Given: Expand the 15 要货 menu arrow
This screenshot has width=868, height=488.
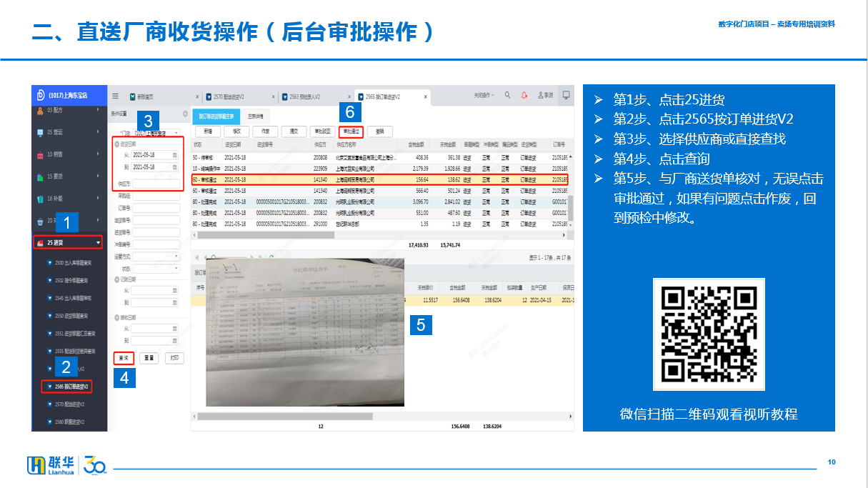Looking at the screenshot, I should [98, 176].
